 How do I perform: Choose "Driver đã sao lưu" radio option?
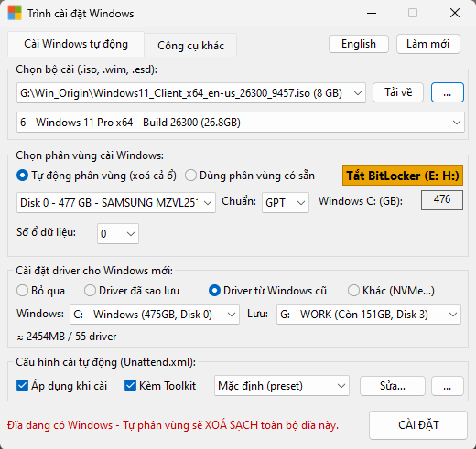click(x=132, y=291)
